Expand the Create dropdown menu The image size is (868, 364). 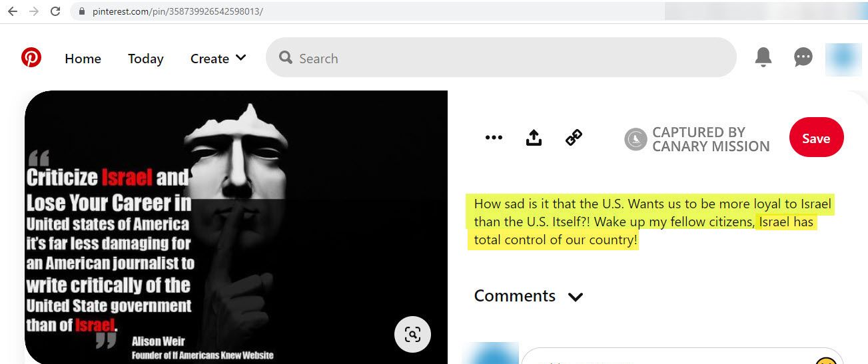pos(218,59)
